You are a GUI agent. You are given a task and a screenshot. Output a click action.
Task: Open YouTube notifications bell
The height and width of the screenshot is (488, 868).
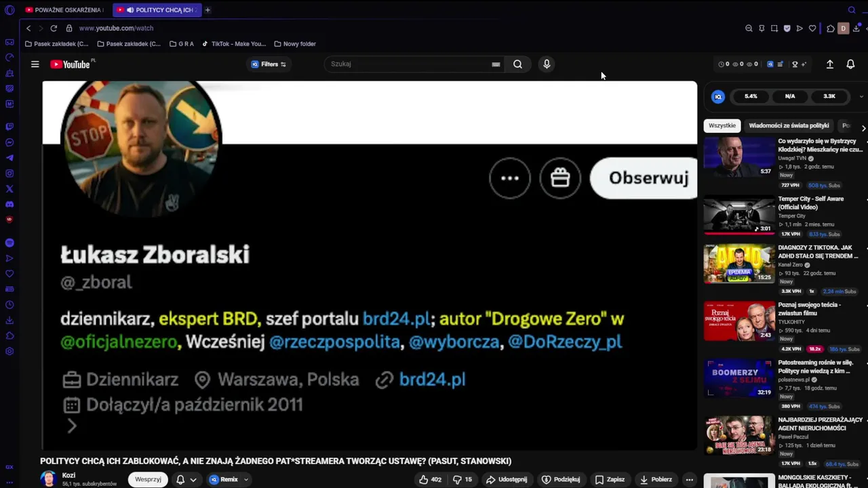coord(850,64)
